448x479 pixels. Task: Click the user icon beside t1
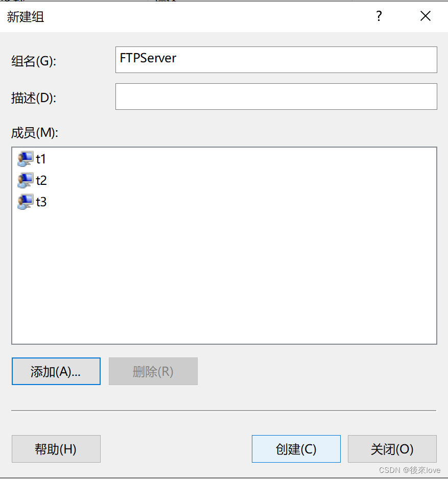pos(25,159)
